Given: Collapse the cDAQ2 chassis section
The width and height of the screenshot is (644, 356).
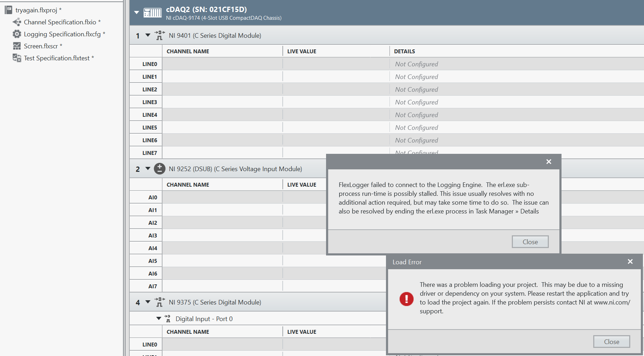Looking at the screenshot, I should [137, 13].
